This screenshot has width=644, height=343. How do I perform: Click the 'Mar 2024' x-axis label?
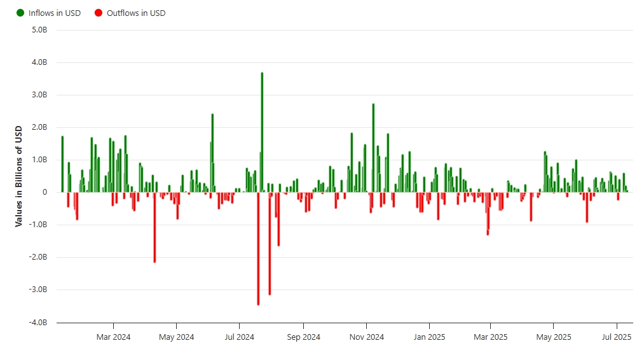tap(113, 337)
